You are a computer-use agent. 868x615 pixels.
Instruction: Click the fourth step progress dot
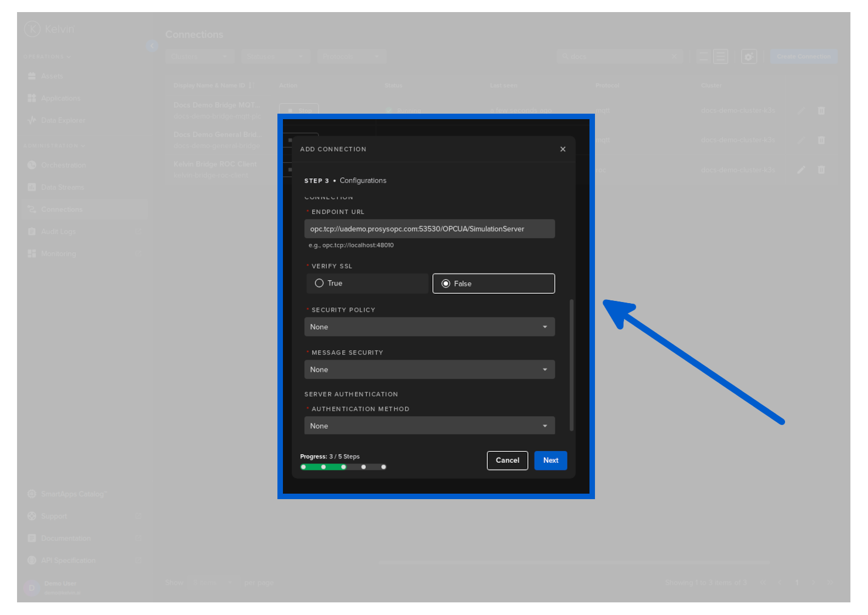363,467
